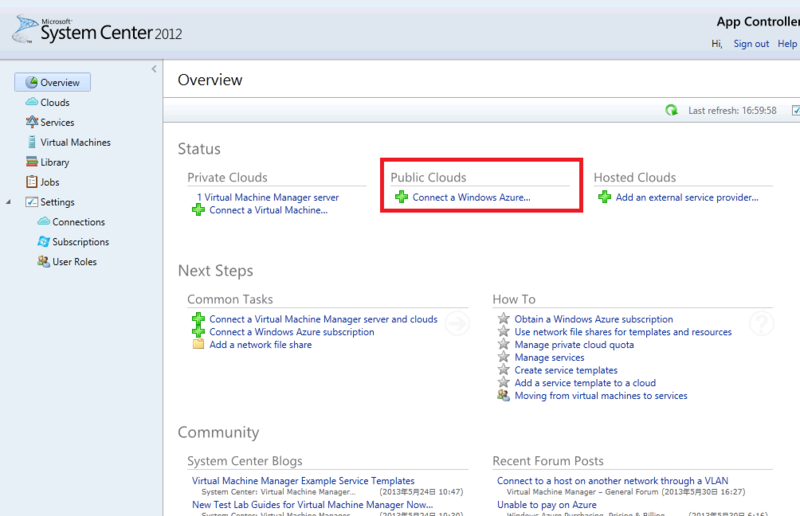Open Connections under Settings
This screenshot has width=800, height=516.
[x=79, y=222]
